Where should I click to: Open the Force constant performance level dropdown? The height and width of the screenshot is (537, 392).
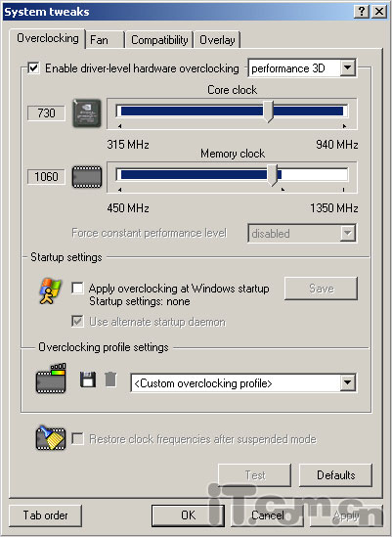point(302,233)
